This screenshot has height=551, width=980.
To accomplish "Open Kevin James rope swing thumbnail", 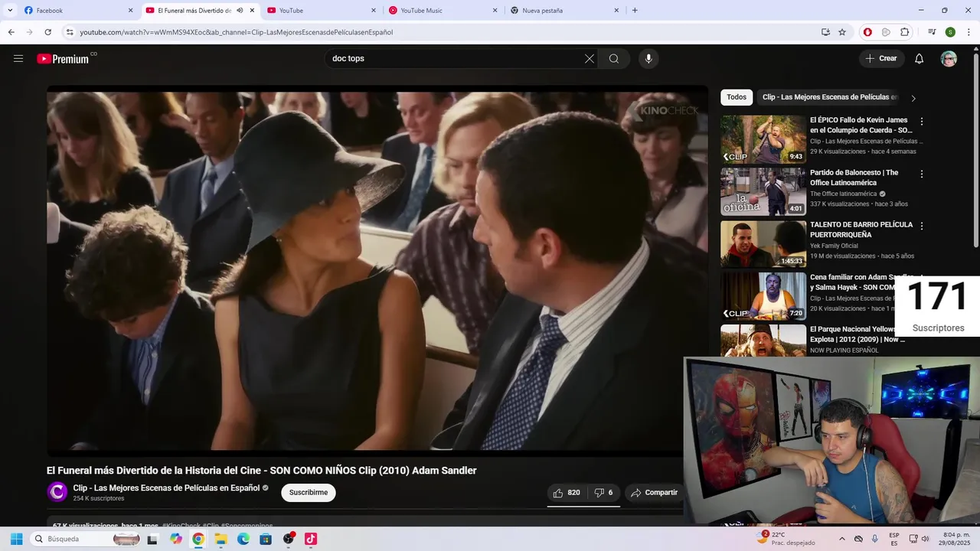I will [x=763, y=139].
